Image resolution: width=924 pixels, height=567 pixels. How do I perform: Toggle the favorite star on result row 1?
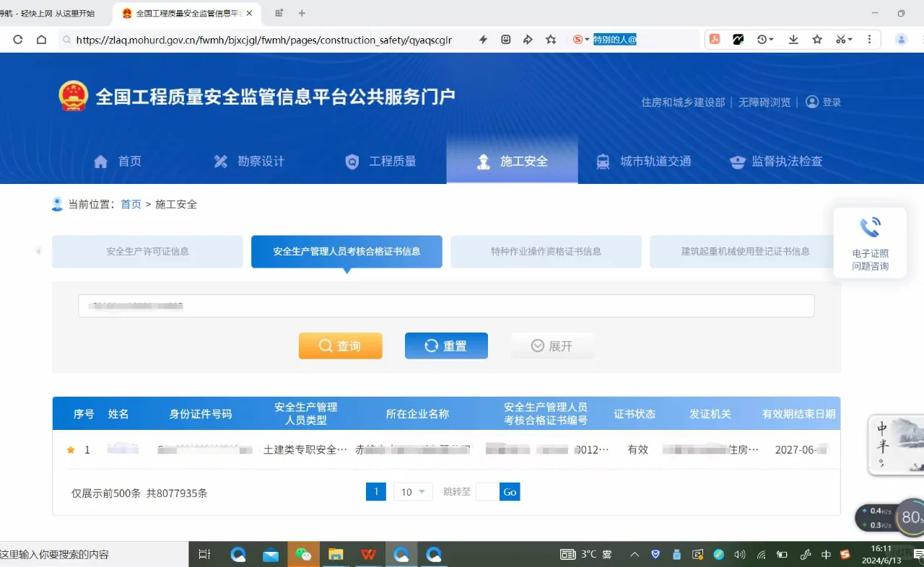69,449
